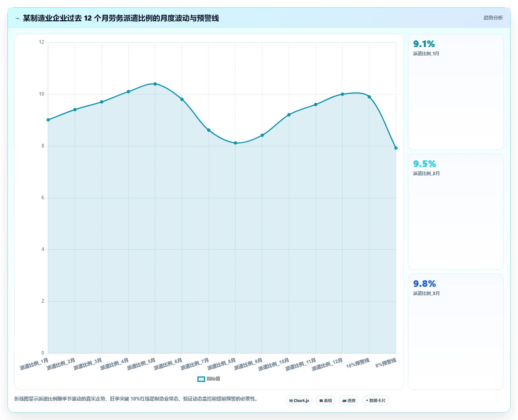Click the 指标值 legend label
The height and width of the screenshot is (420, 518).
[213, 379]
